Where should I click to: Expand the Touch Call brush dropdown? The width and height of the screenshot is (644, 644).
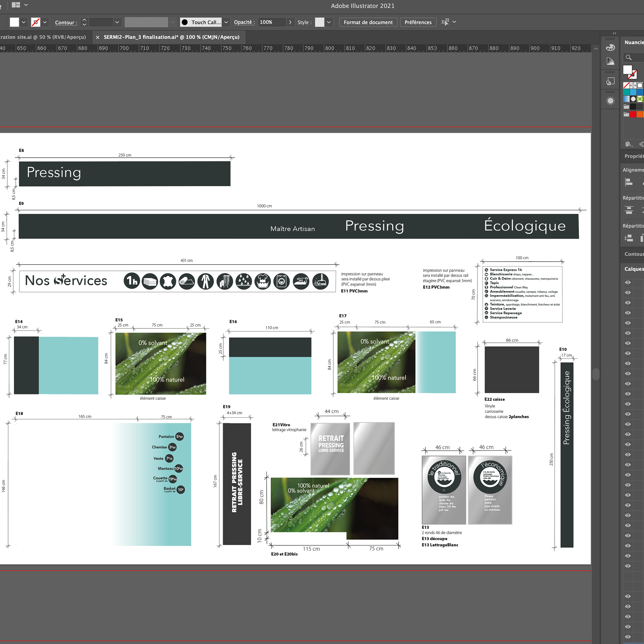[x=226, y=22]
